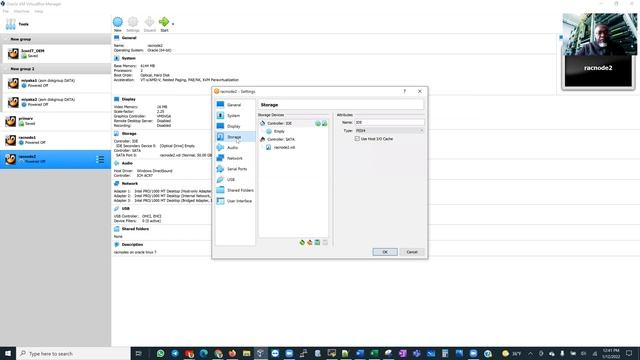Click the Windows Start button
The height and width of the screenshot is (360, 640).
click(x=8, y=353)
